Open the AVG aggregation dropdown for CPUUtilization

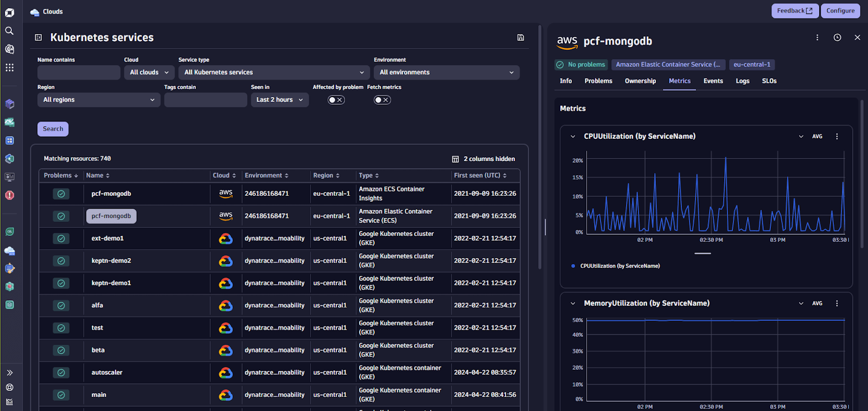(810, 137)
